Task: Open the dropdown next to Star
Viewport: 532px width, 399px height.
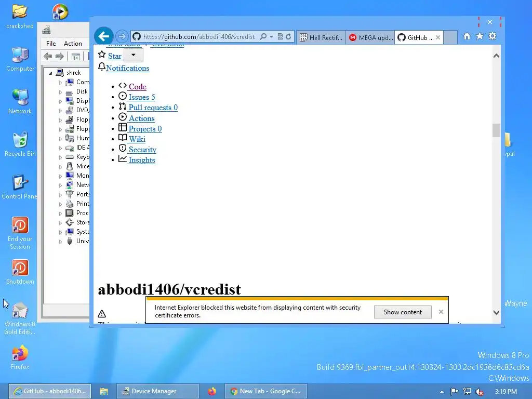Action: (134, 55)
